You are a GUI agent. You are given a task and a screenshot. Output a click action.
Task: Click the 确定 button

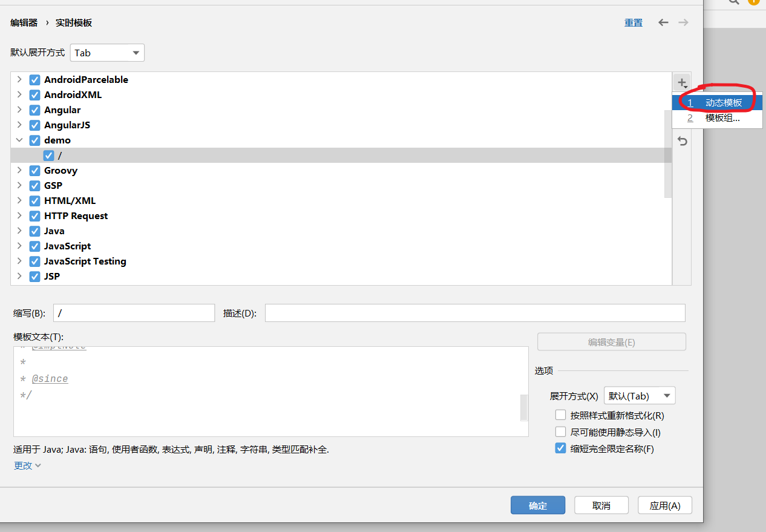point(538,505)
